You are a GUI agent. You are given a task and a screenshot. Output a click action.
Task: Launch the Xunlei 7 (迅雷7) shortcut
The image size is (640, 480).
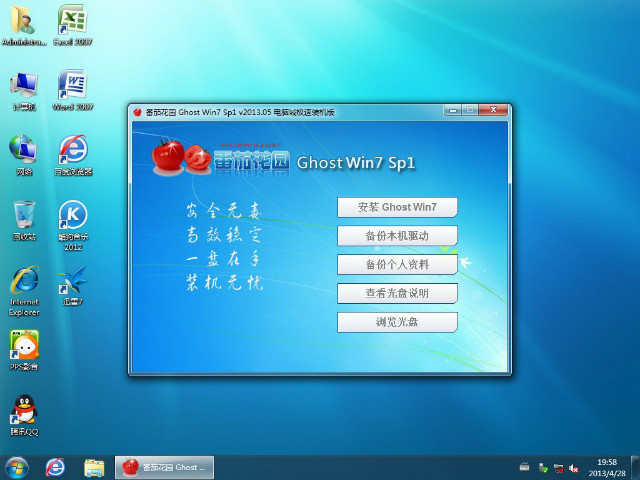tap(73, 285)
